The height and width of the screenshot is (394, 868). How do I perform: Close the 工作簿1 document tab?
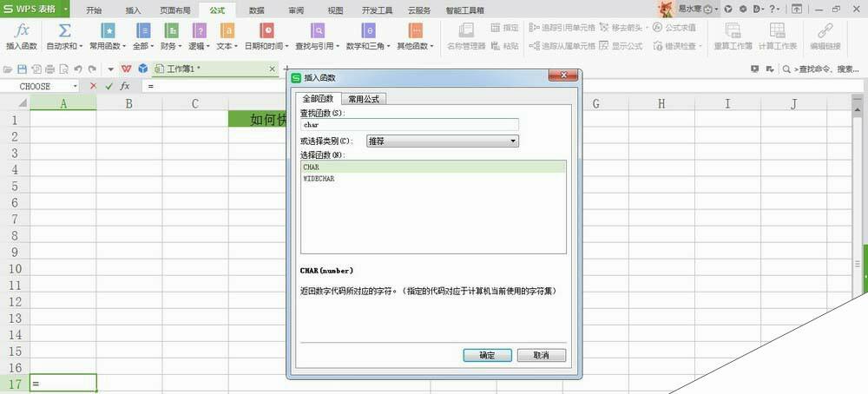(x=272, y=69)
